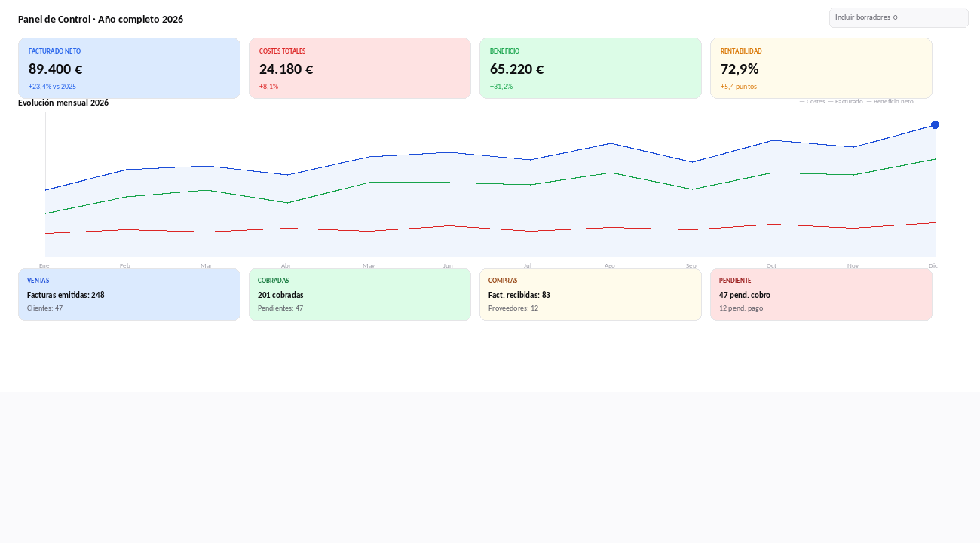Select the Oct month axis label
The height and width of the screenshot is (543, 980).
click(x=771, y=265)
